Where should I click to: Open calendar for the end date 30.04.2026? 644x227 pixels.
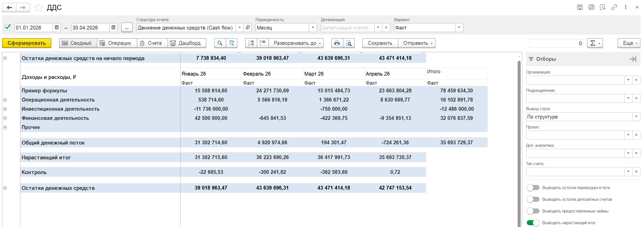tap(113, 27)
